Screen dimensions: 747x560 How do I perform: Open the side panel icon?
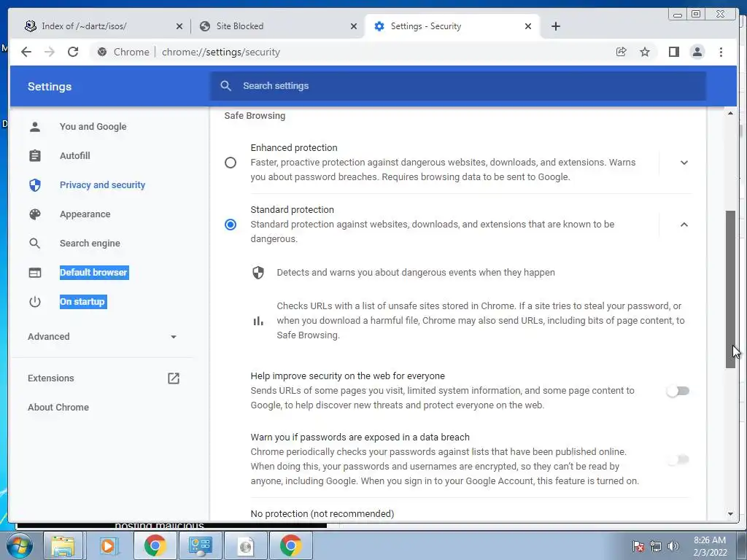[673, 52]
